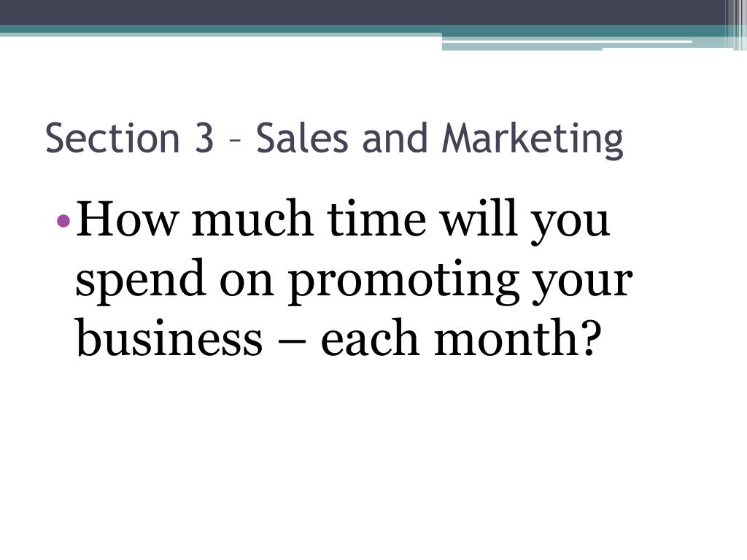The height and width of the screenshot is (560, 747).
Task: Click the dark navy header bar
Action: pos(362,12)
